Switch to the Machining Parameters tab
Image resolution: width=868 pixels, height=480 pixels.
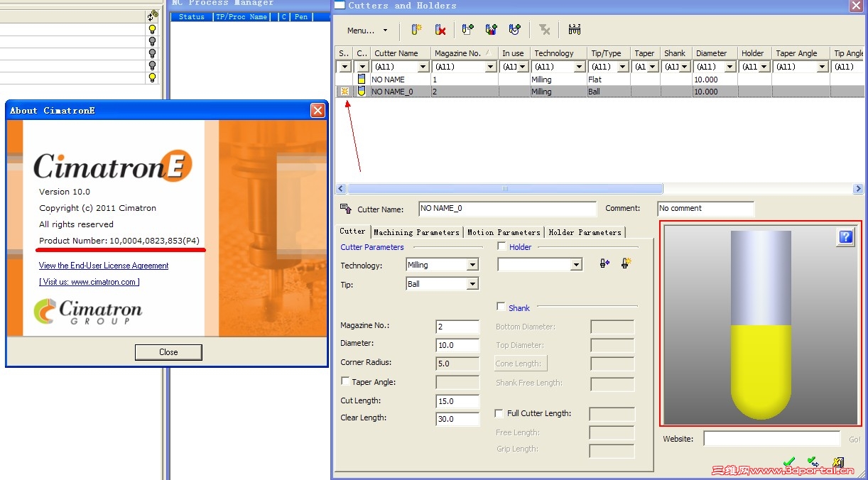416,232
